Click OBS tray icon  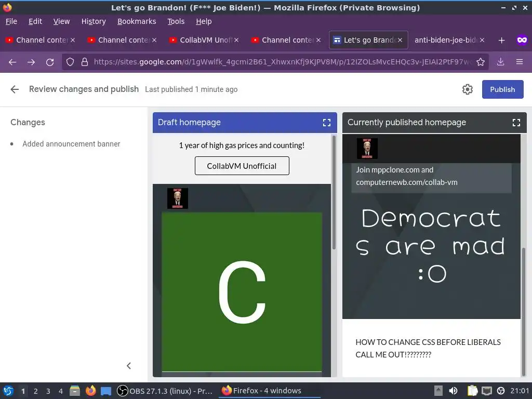click(x=500, y=391)
